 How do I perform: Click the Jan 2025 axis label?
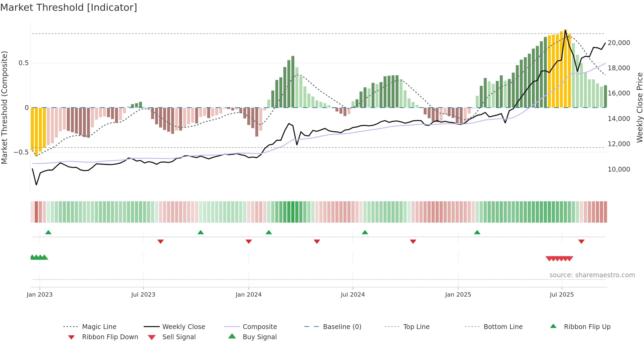point(458,295)
